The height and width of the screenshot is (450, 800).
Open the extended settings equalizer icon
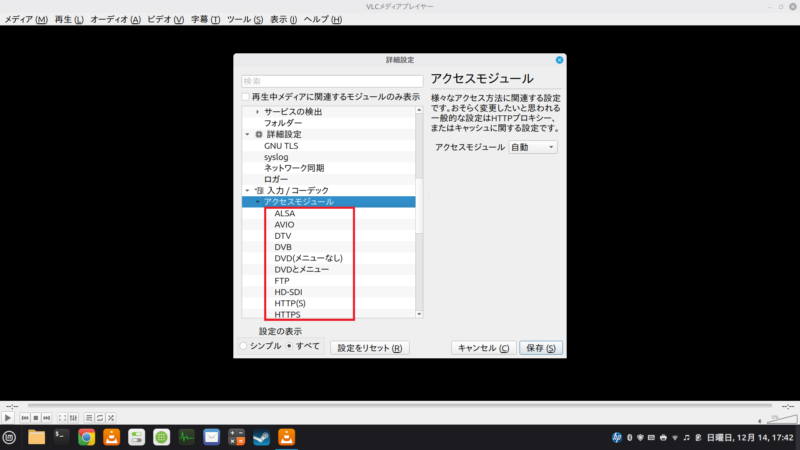click(x=73, y=417)
